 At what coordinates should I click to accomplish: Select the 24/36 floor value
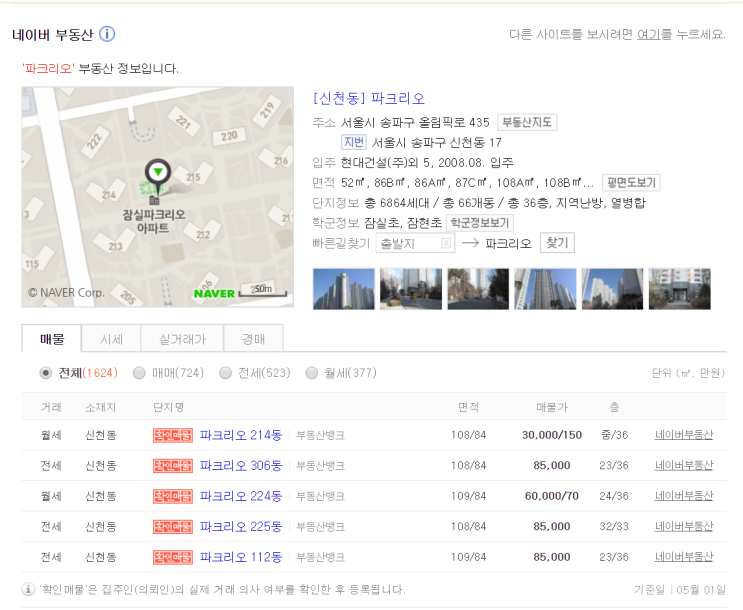tap(614, 496)
